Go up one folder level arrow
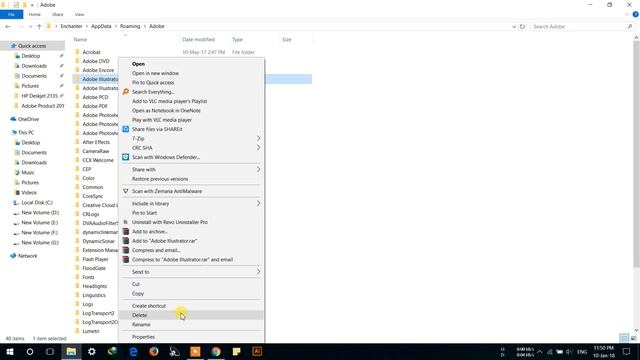 click(x=39, y=27)
